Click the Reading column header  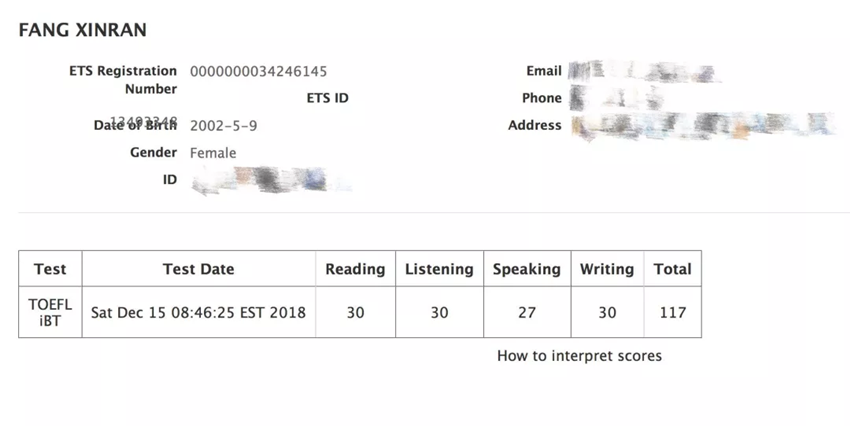pyautogui.click(x=355, y=269)
